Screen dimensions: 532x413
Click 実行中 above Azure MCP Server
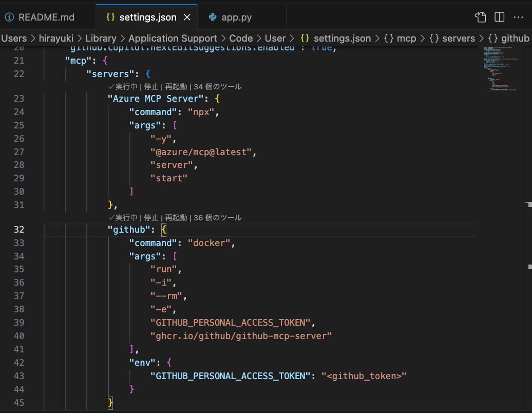[123, 86]
